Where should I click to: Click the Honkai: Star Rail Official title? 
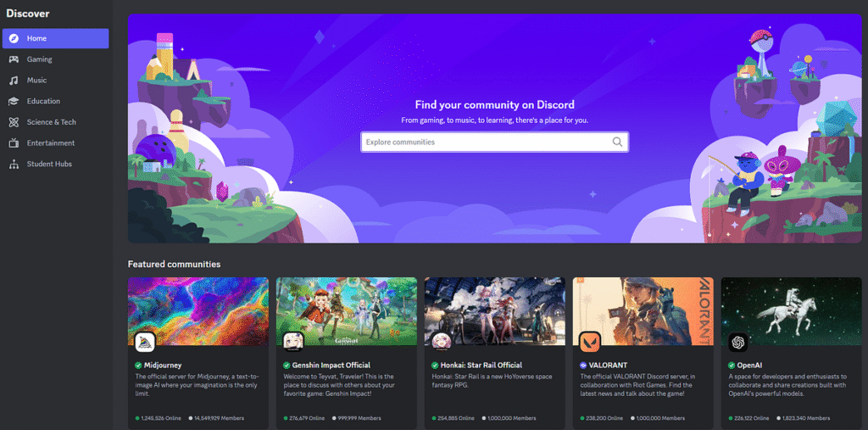pos(481,366)
